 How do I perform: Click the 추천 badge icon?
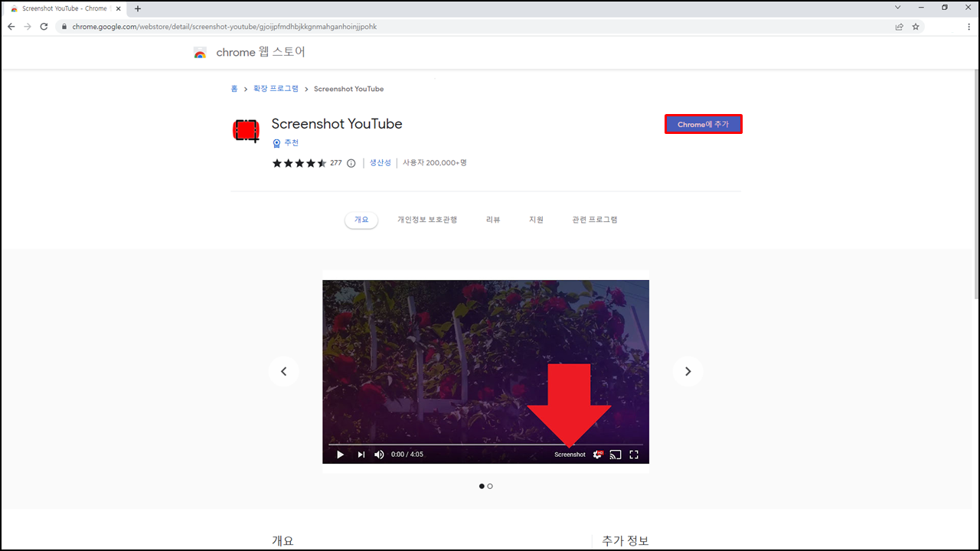point(277,143)
